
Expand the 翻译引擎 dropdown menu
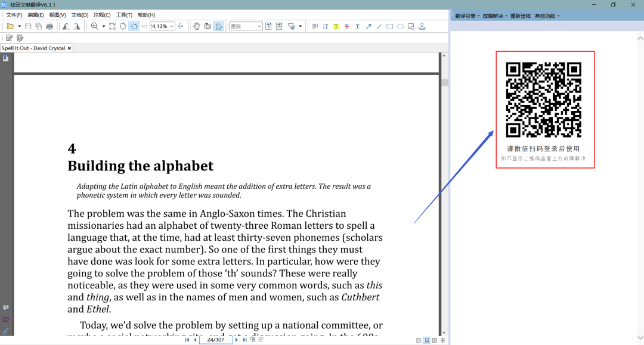[467, 16]
